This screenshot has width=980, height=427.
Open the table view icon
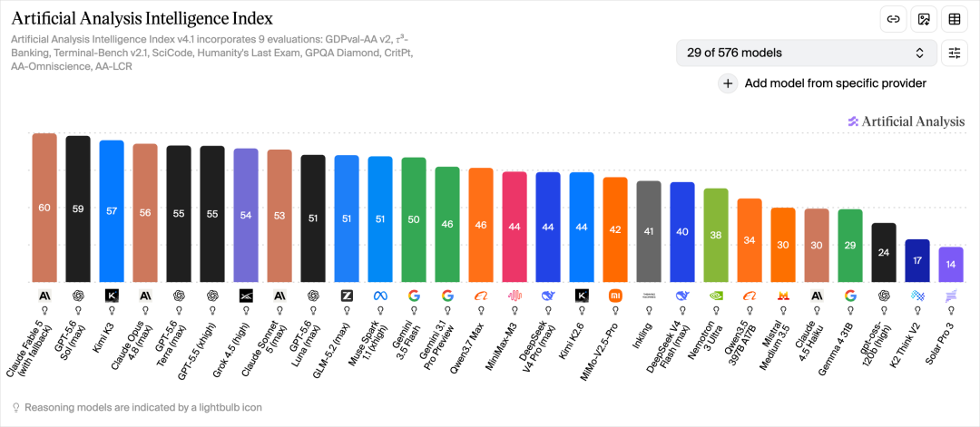click(955, 19)
